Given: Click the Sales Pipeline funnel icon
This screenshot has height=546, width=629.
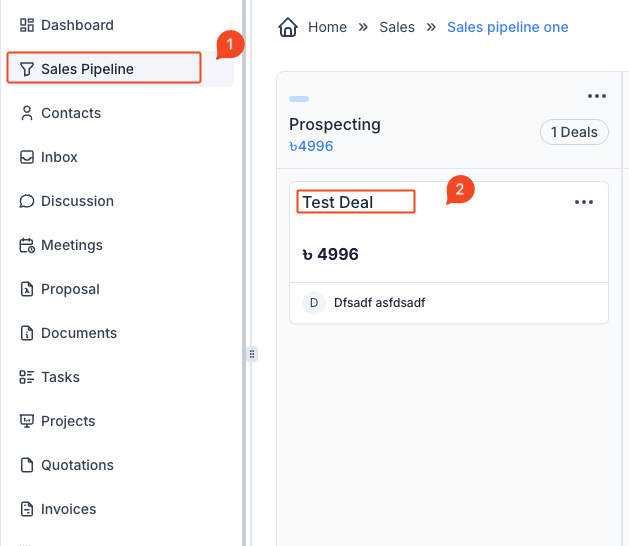Looking at the screenshot, I should [27, 69].
